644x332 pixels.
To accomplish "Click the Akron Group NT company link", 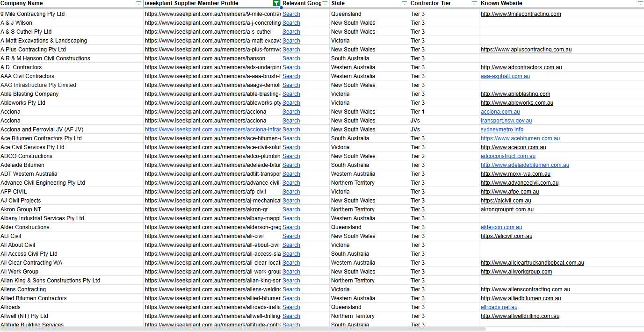I will [x=21, y=209].
